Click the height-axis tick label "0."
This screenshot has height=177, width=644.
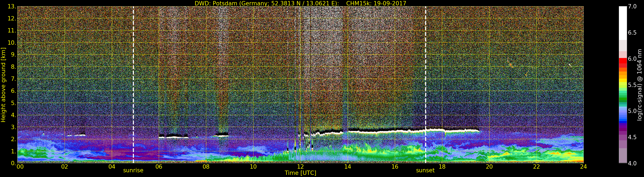13,163
